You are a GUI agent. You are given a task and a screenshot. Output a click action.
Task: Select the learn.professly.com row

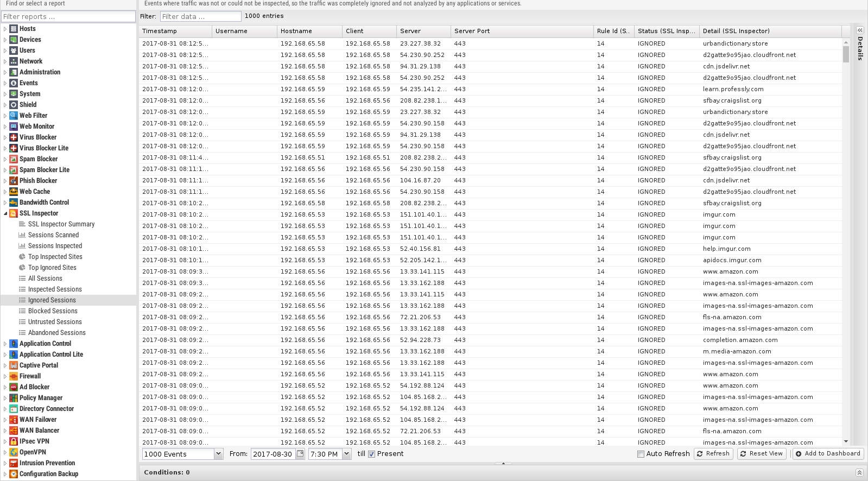[x=491, y=89]
